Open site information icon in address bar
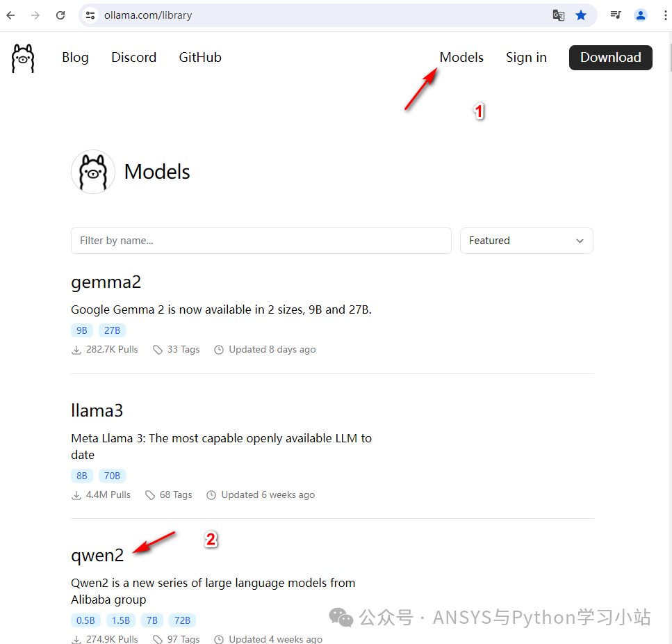This screenshot has width=672, height=644. pos(90,15)
